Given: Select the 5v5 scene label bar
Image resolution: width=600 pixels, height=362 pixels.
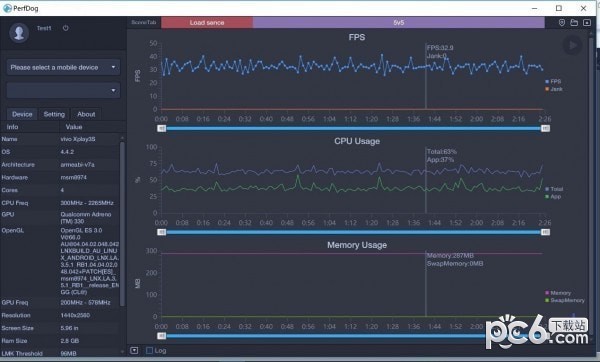Looking at the screenshot, I should (399, 23).
